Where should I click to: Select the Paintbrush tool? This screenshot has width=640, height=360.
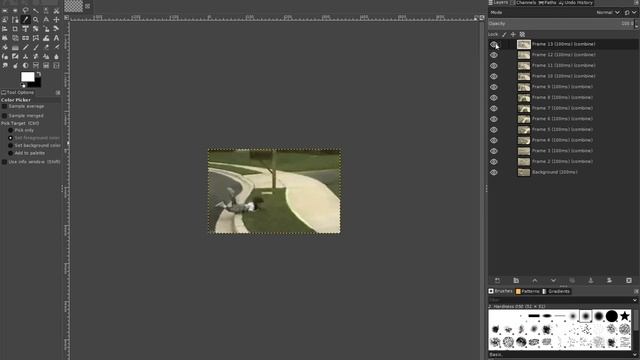coord(36,47)
